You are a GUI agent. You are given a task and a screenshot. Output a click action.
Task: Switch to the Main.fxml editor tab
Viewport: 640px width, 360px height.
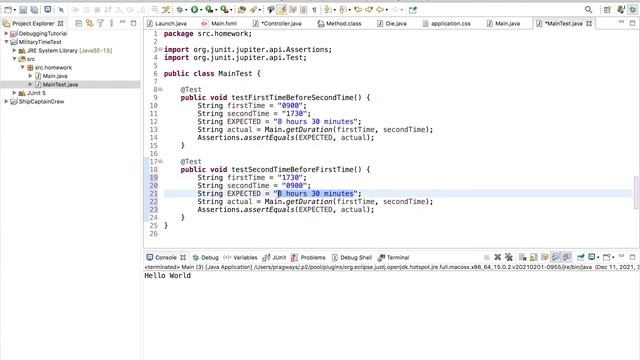point(220,24)
